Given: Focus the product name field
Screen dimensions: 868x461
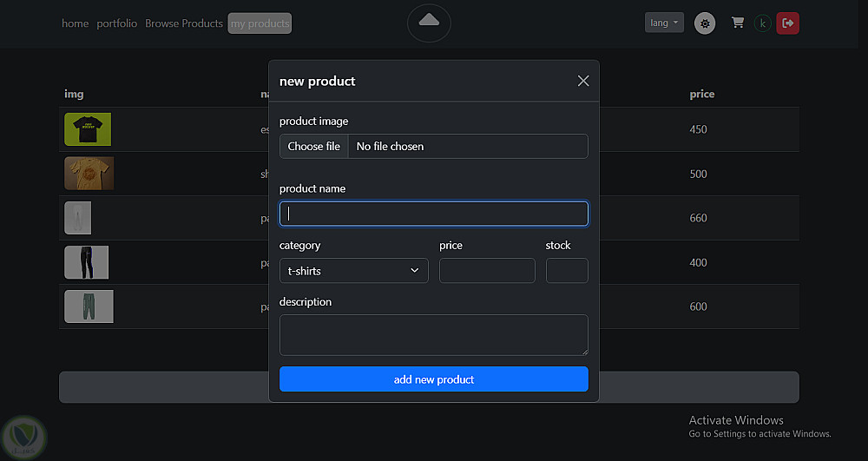Looking at the screenshot, I should (x=434, y=214).
